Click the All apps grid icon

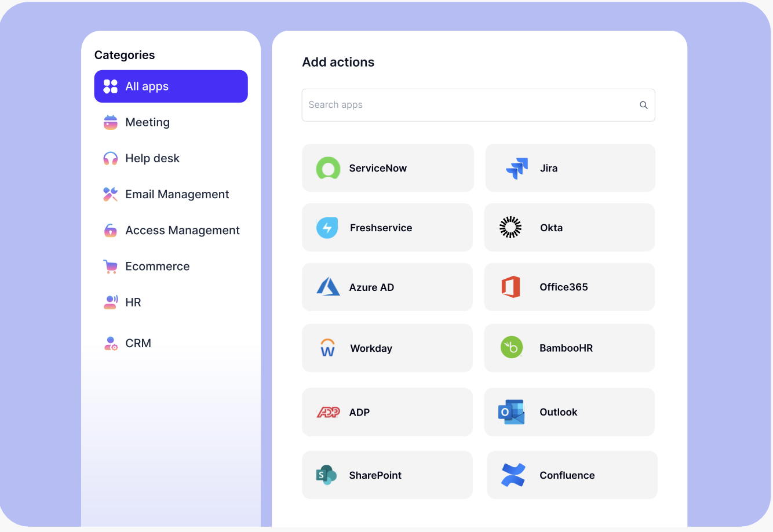pos(110,86)
